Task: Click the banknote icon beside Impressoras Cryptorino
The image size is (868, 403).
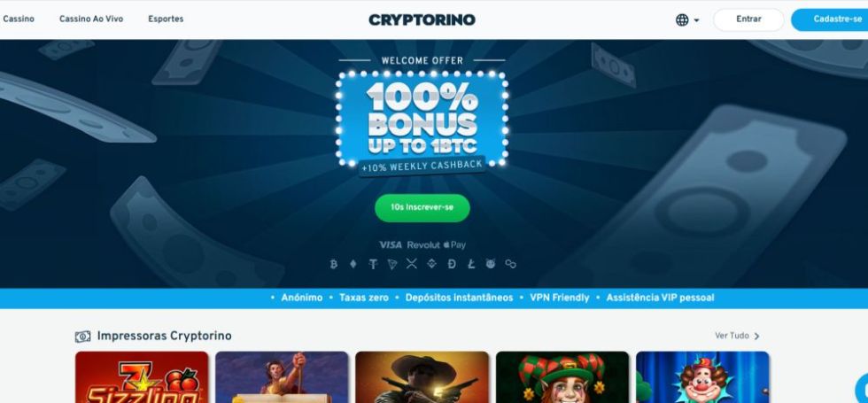Action: pos(82,336)
